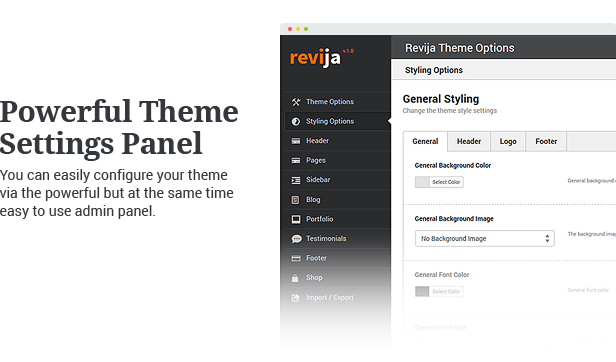Click the dropdown arrows of background image select
The height and width of the screenshot is (362, 616).
pyautogui.click(x=547, y=239)
